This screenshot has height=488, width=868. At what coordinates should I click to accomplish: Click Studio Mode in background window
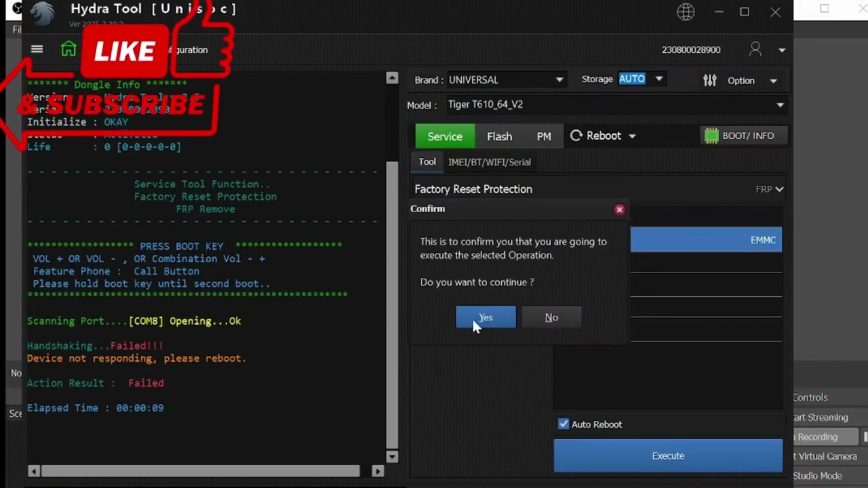(x=817, y=476)
